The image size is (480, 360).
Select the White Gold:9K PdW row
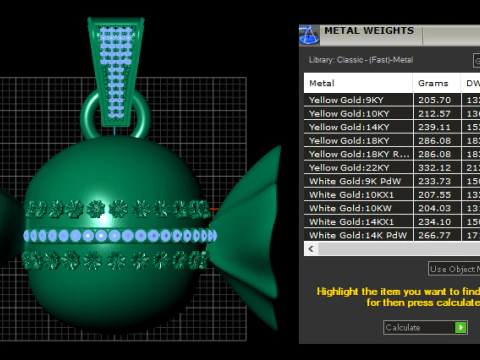tap(392, 181)
